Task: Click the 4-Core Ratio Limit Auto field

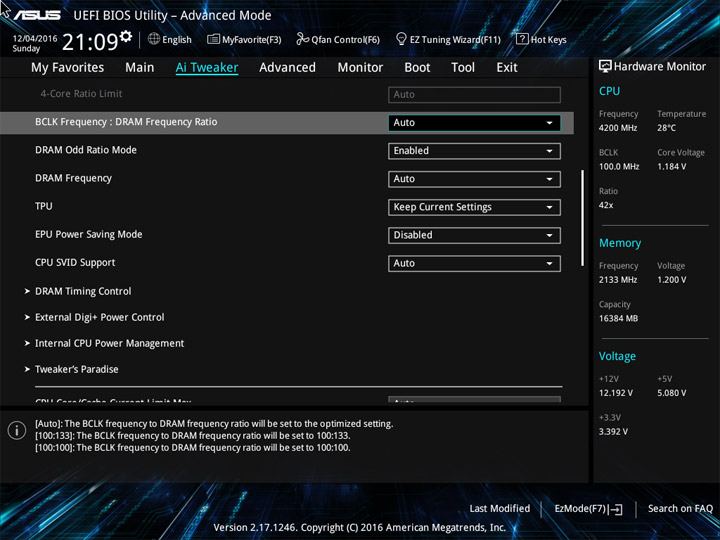Action: 474,95
